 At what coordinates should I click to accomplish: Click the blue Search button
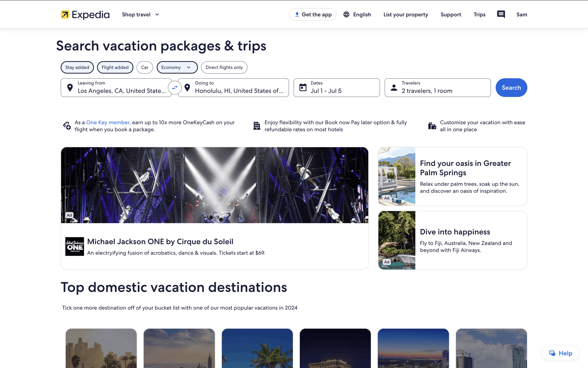click(511, 88)
